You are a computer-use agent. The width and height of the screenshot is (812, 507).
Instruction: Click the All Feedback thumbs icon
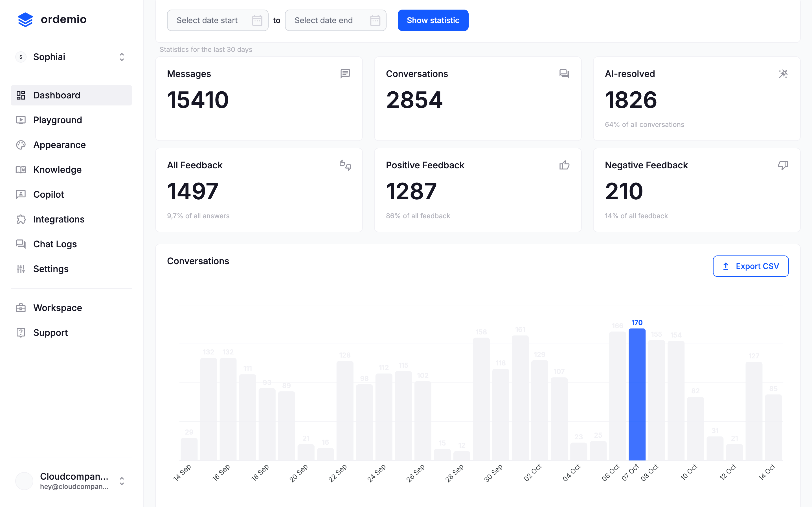point(345,165)
